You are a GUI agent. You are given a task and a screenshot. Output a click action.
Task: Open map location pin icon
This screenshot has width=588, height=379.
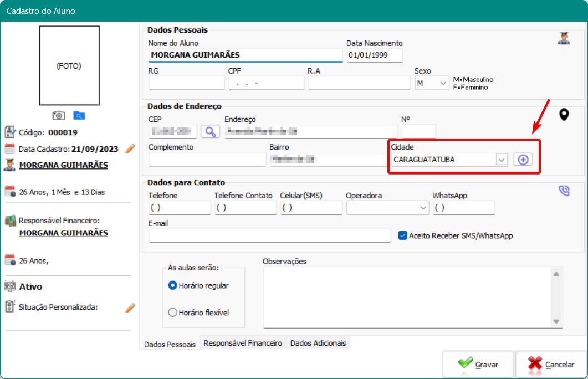(x=564, y=114)
